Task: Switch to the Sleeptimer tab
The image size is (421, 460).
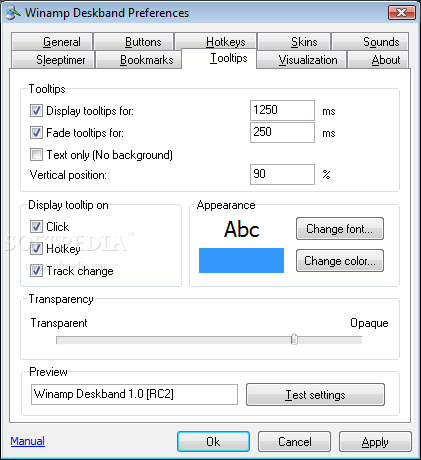Action: [52, 60]
